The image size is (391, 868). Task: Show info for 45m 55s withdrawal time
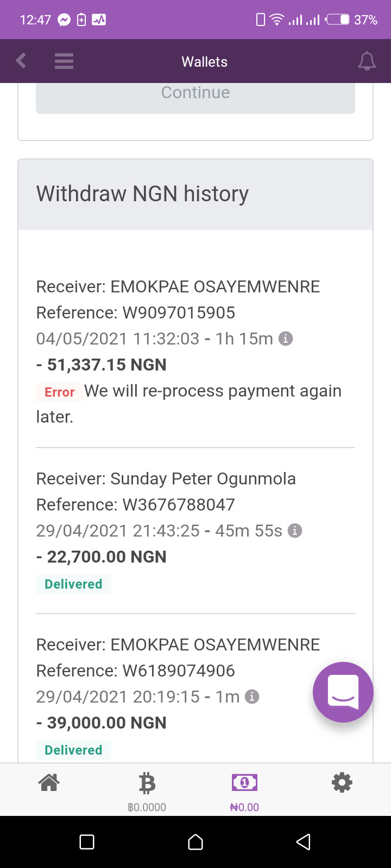[295, 531]
